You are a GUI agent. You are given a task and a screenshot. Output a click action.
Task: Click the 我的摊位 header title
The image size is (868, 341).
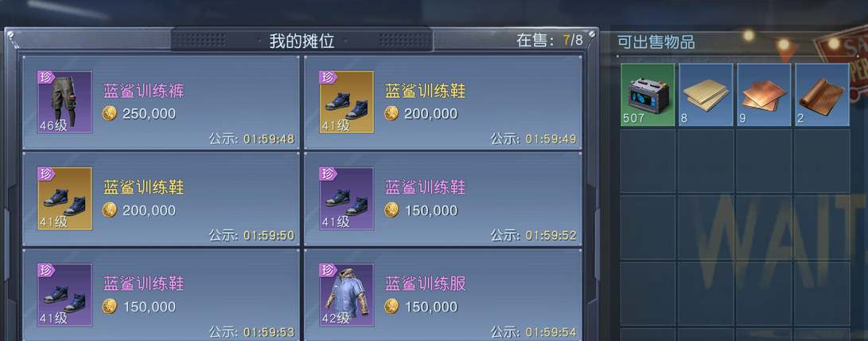pyautogui.click(x=302, y=41)
